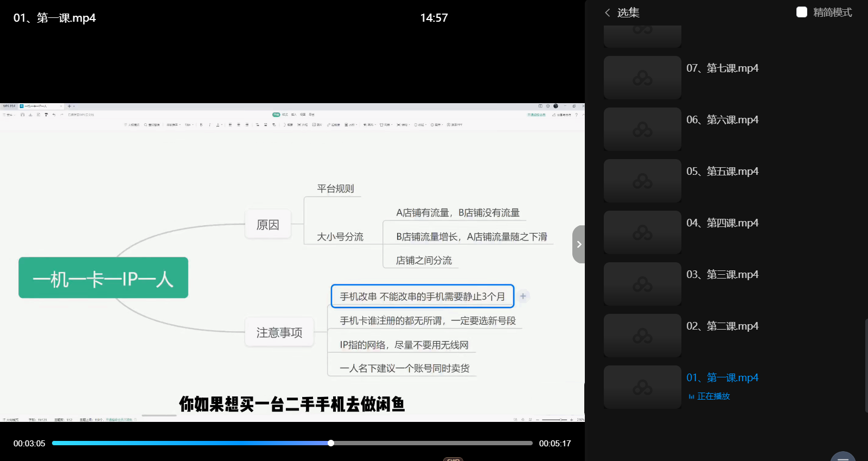Viewport: 868px width, 461px height.
Task: Click the back chevron beside 选集
Action: [x=608, y=12]
